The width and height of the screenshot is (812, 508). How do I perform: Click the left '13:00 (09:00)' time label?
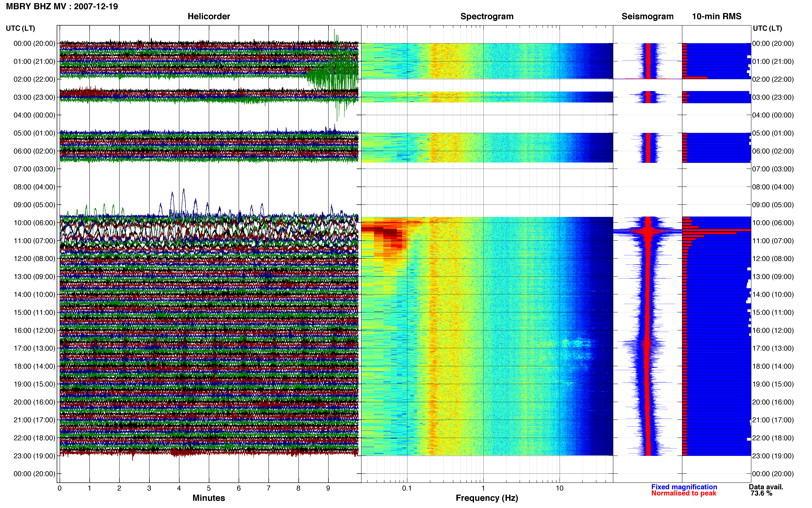(x=34, y=277)
